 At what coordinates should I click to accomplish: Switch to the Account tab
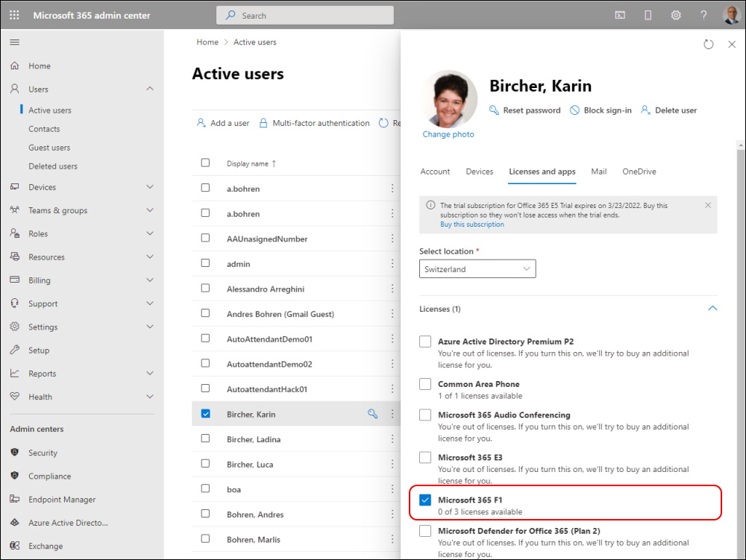[x=435, y=172]
